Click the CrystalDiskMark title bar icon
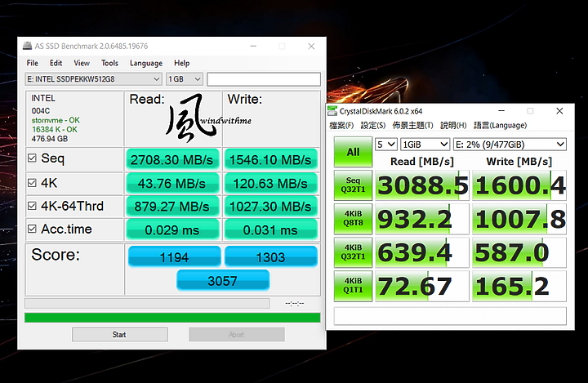The image size is (588, 383). click(x=332, y=111)
